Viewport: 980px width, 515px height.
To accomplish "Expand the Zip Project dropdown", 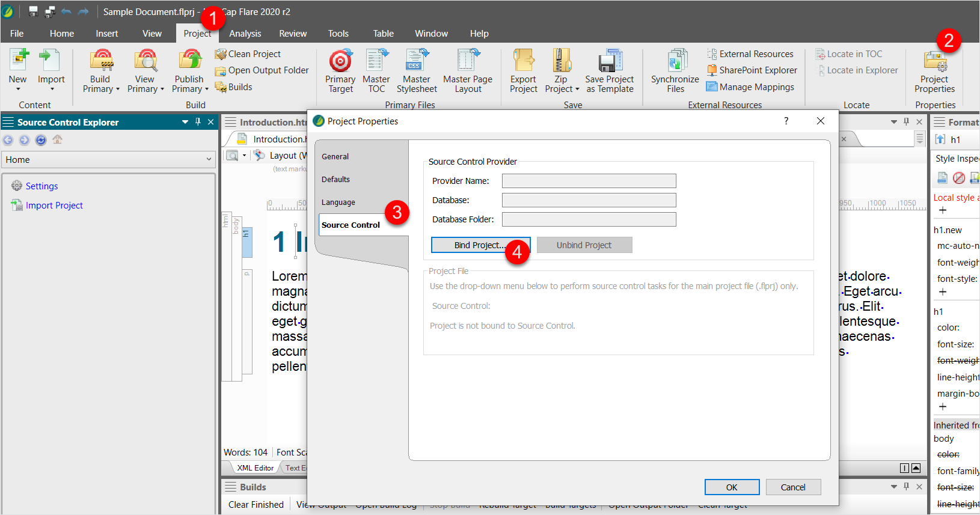I will tap(577, 90).
